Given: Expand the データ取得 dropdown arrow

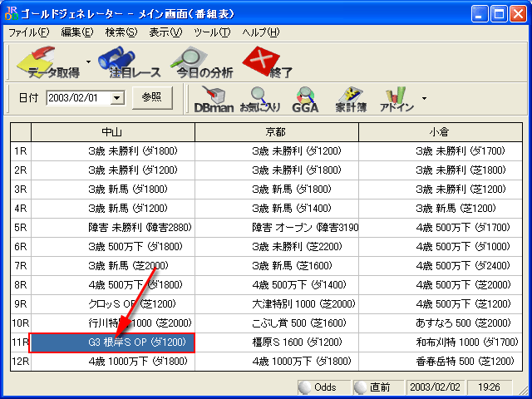Looking at the screenshot, I should [x=86, y=72].
